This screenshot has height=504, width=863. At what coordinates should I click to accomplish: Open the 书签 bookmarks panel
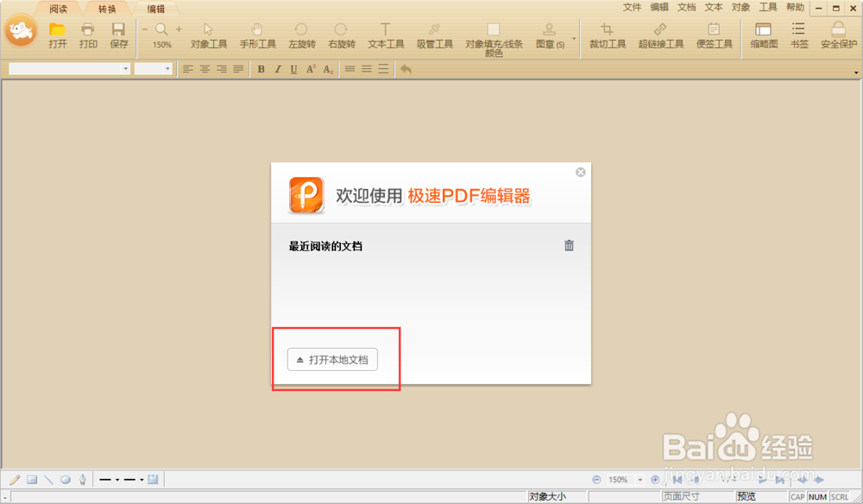tap(798, 35)
